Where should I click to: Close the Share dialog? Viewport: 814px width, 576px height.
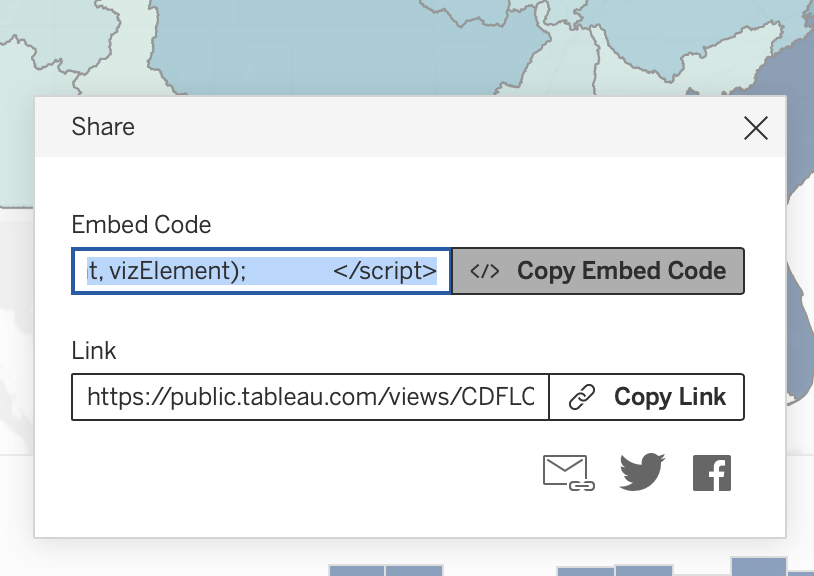click(755, 128)
